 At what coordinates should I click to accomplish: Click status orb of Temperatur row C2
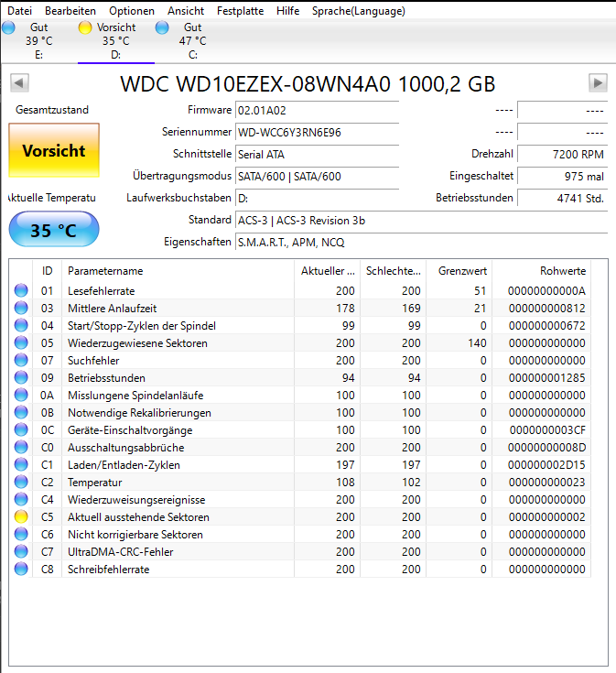pos(21,482)
